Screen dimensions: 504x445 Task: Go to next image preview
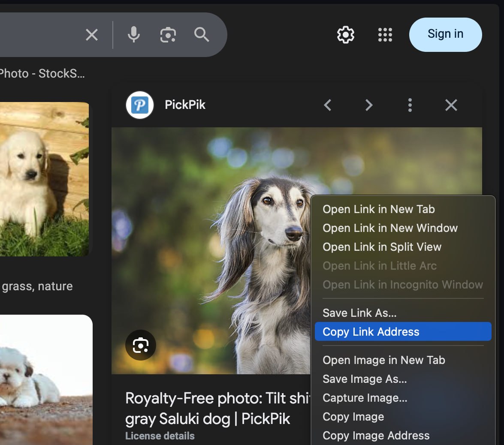point(369,105)
